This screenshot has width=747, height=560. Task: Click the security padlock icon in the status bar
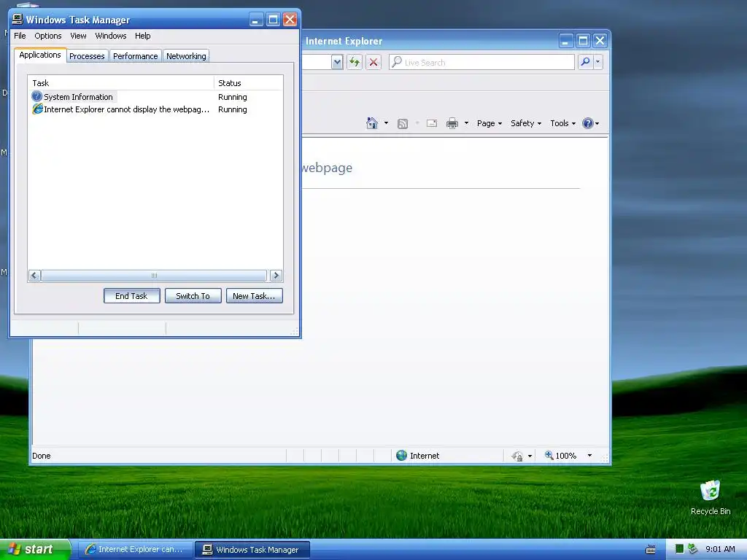(517, 456)
